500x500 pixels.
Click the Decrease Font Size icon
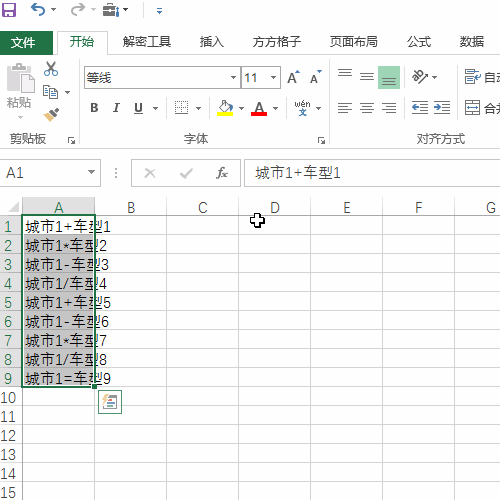[x=315, y=77]
